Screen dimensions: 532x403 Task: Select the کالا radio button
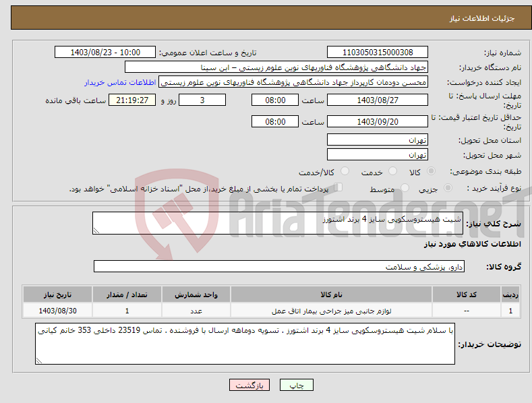[x=432, y=171]
